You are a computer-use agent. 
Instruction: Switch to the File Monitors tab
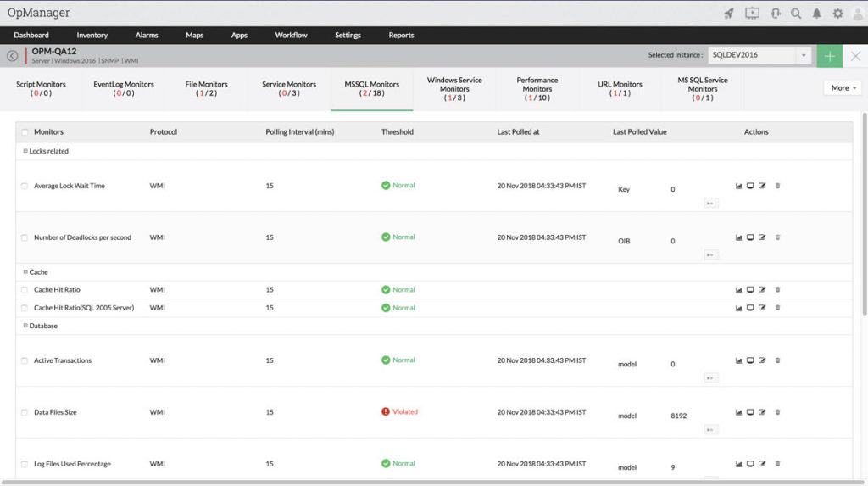pos(206,89)
